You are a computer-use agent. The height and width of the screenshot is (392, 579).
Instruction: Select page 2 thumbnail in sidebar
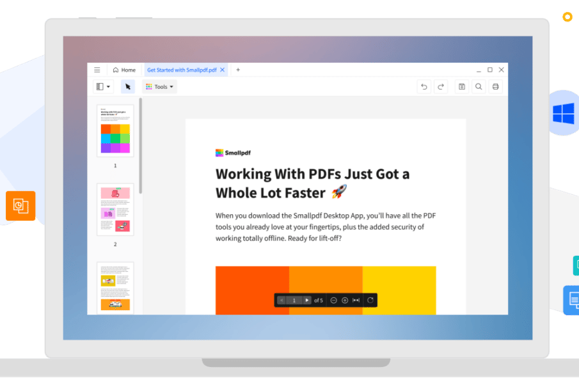pyautogui.click(x=115, y=209)
